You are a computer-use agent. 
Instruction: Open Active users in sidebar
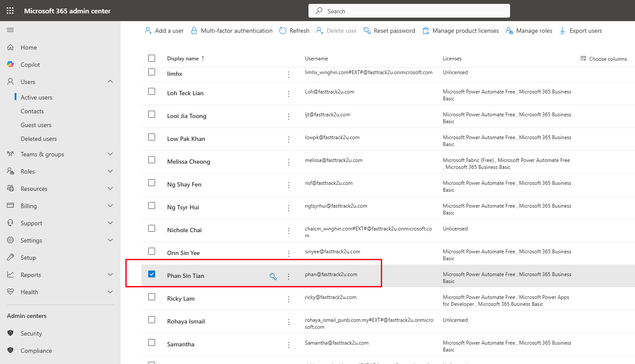[x=37, y=97]
